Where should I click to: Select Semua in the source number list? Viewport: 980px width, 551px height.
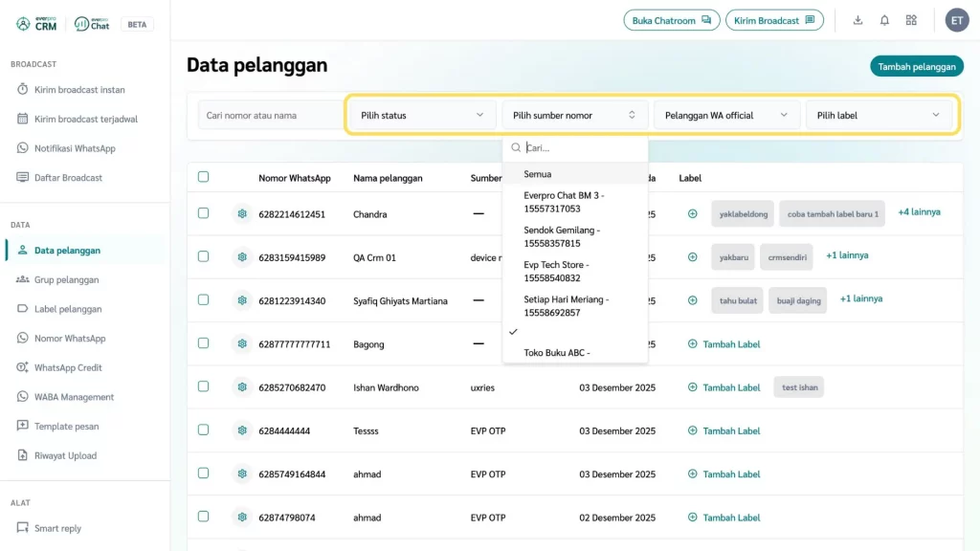click(x=538, y=174)
